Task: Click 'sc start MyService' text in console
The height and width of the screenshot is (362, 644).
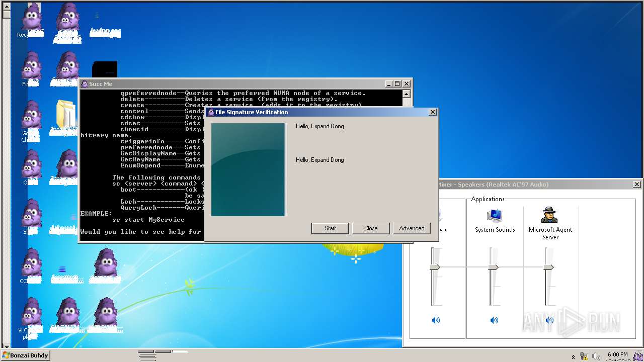Action: (148, 220)
